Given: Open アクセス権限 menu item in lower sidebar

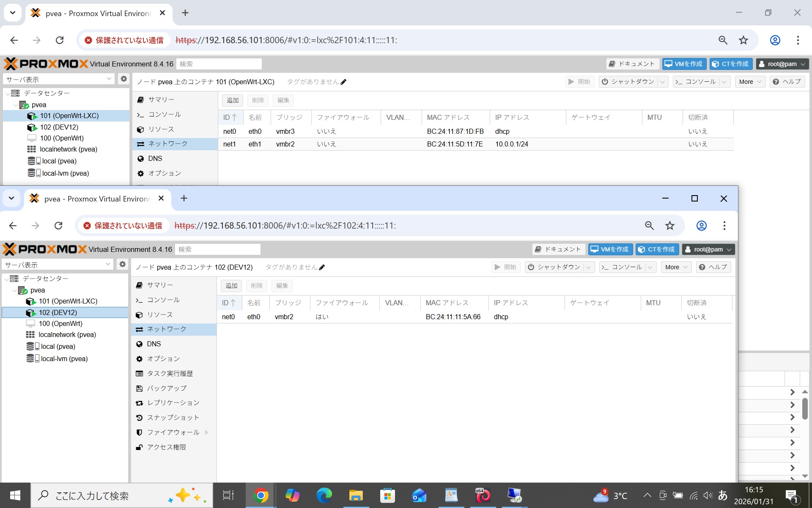Looking at the screenshot, I should click(166, 447).
